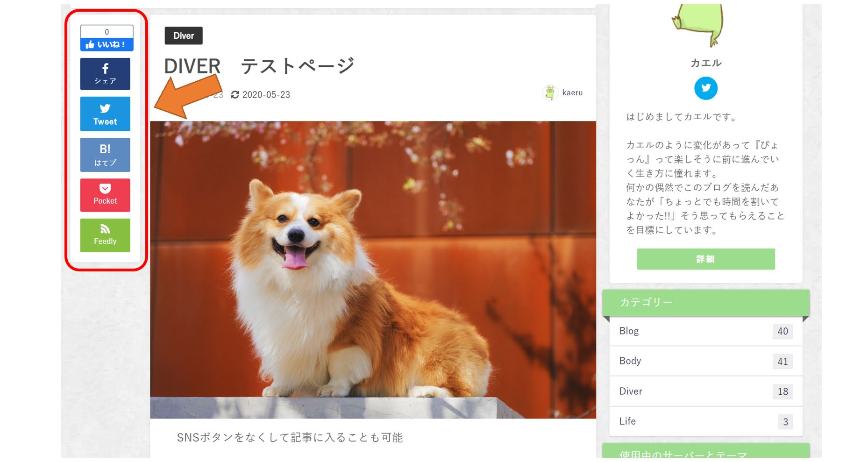Click the kaeru author avatar
Viewport: 868px width, 462px height.
550,93
